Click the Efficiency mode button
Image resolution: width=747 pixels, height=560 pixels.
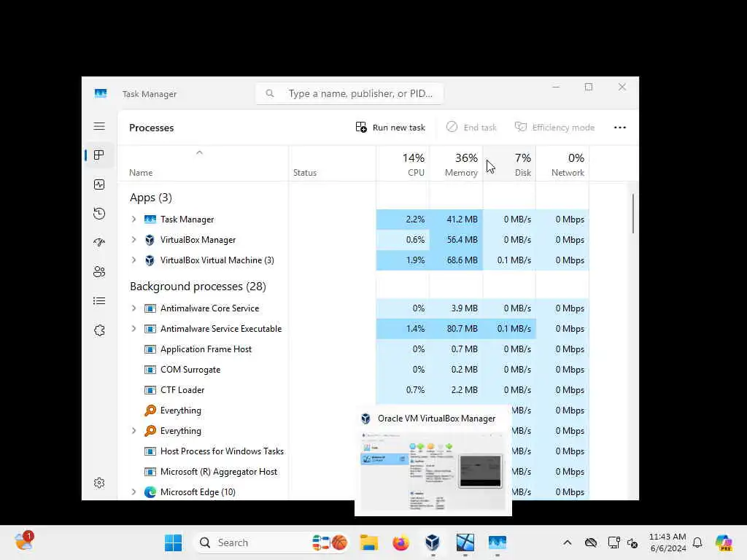pos(554,128)
